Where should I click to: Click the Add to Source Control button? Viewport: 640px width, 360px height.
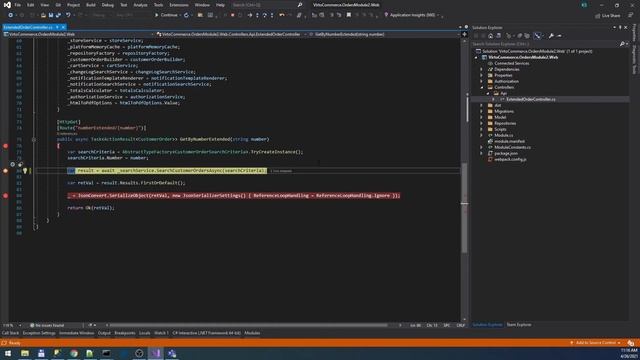596,343
